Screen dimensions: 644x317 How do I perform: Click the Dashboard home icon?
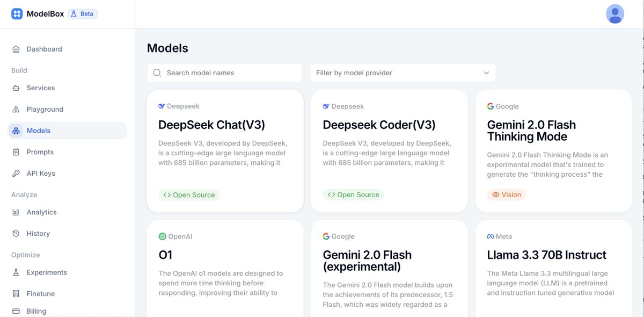tap(16, 49)
